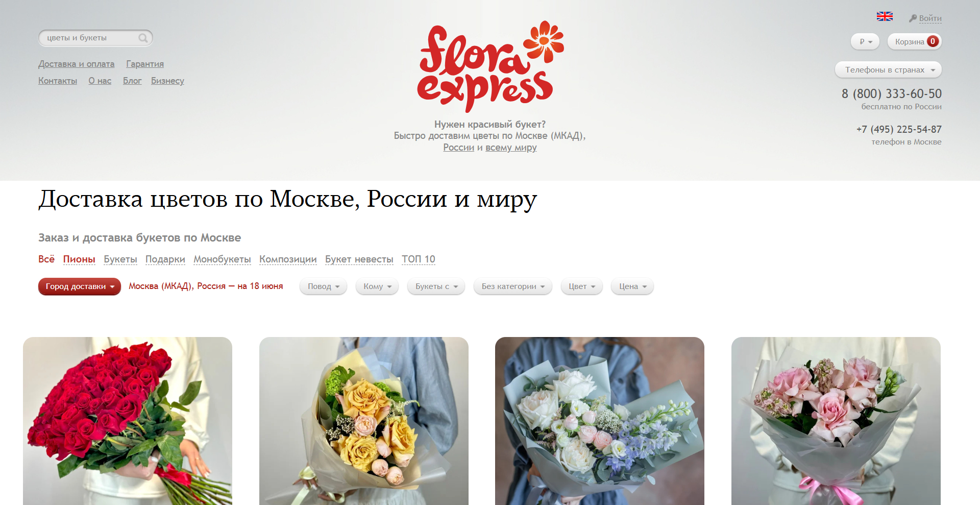Switch to the Монобукеты tab
Screen dimensions: 980x505
(x=222, y=259)
